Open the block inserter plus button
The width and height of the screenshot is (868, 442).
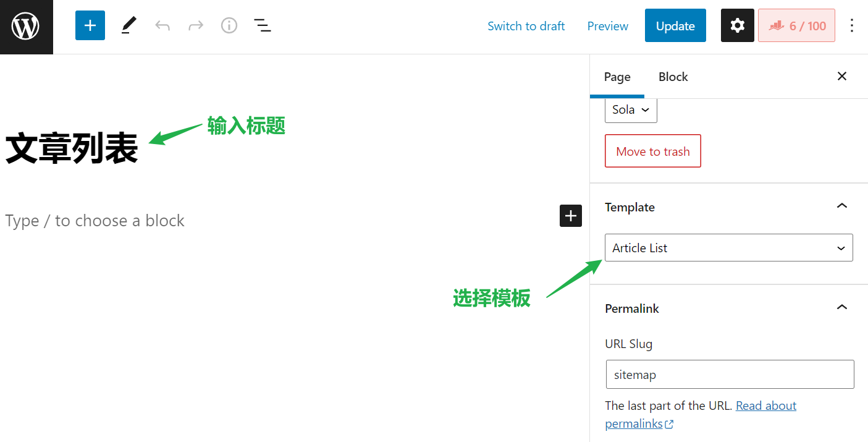tap(90, 25)
